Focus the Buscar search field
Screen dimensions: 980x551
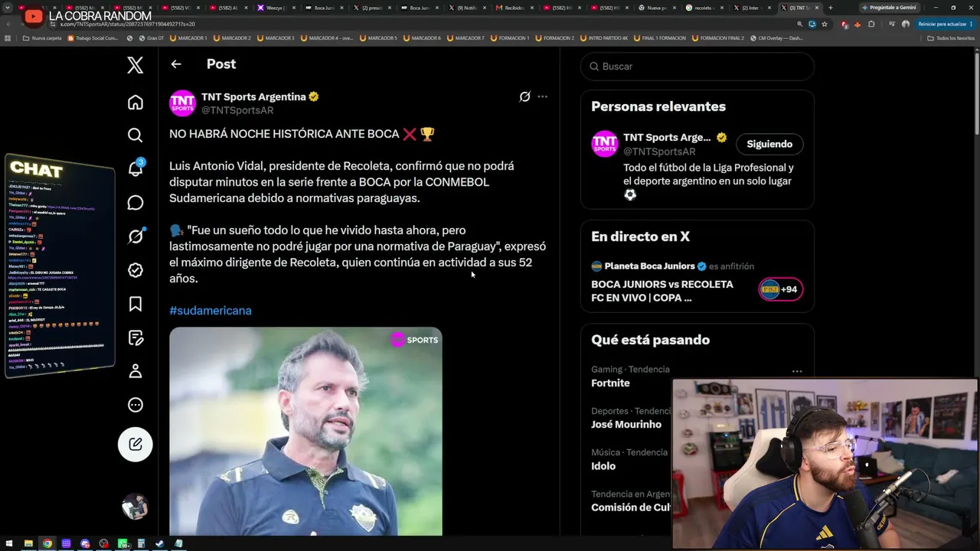[697, 67]
